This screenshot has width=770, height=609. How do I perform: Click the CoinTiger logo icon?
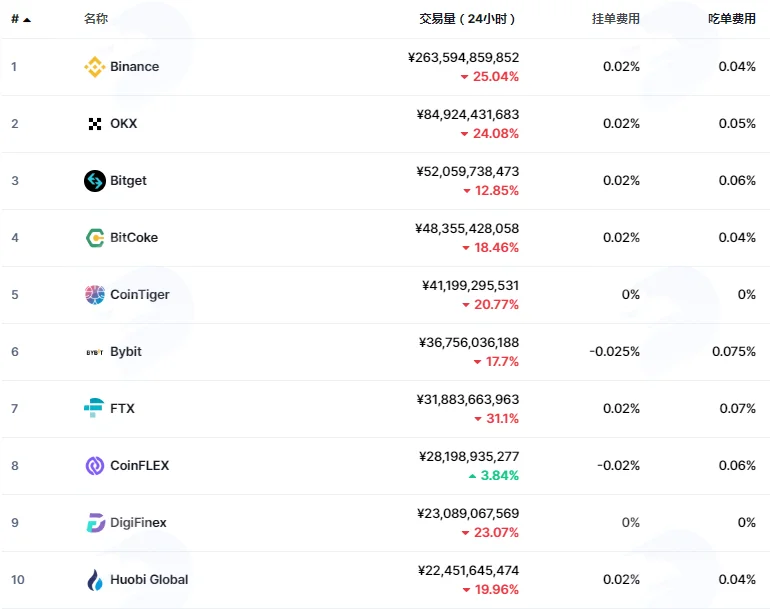[x=95, y=295]
